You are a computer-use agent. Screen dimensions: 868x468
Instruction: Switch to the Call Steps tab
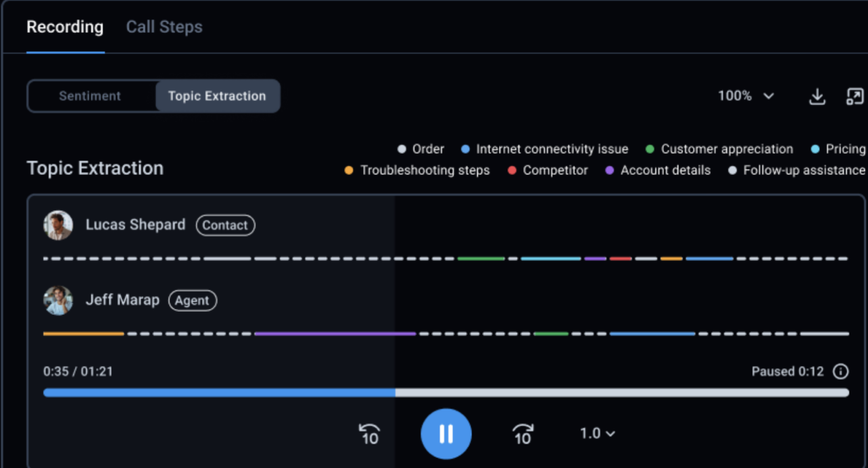point(164,27)
